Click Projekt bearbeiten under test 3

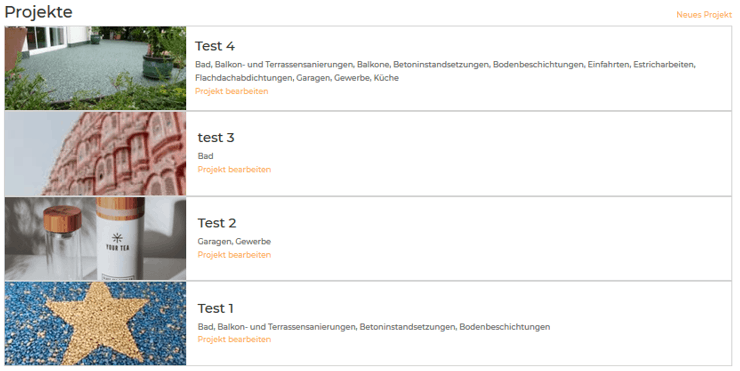pos(234,169)
